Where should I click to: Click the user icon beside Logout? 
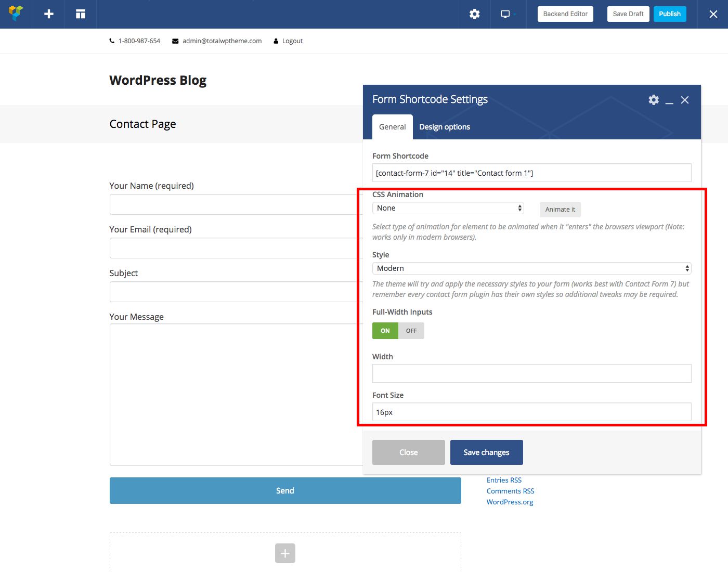click(x=276, y=41)
